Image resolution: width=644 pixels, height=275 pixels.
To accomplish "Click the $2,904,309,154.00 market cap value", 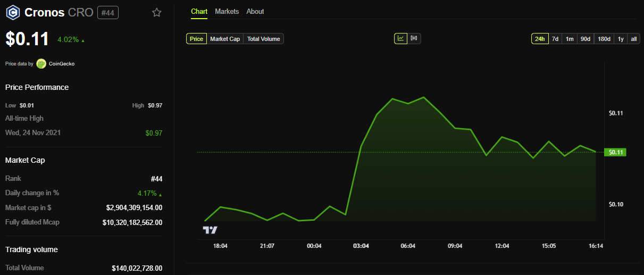I will coord(134,207).
